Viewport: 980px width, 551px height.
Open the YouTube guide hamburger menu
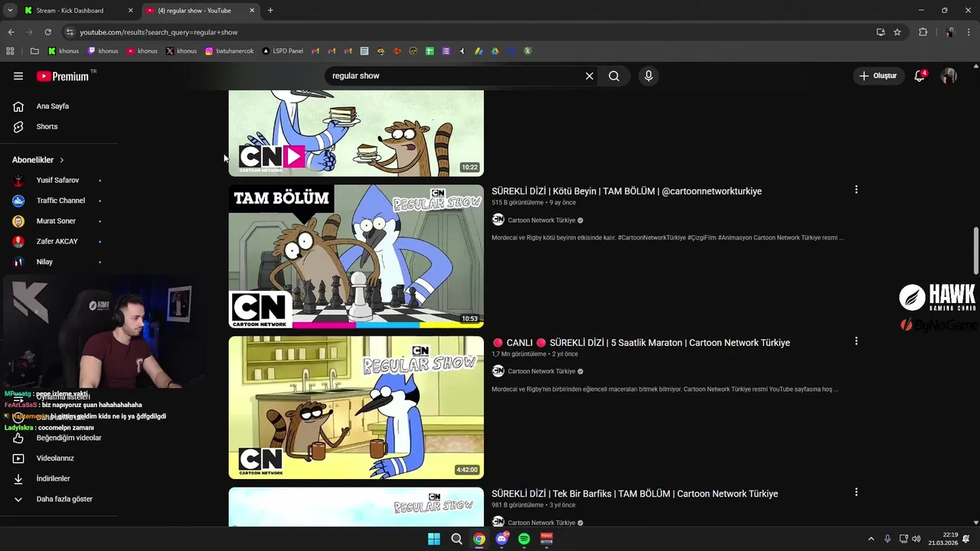point(18,76)
